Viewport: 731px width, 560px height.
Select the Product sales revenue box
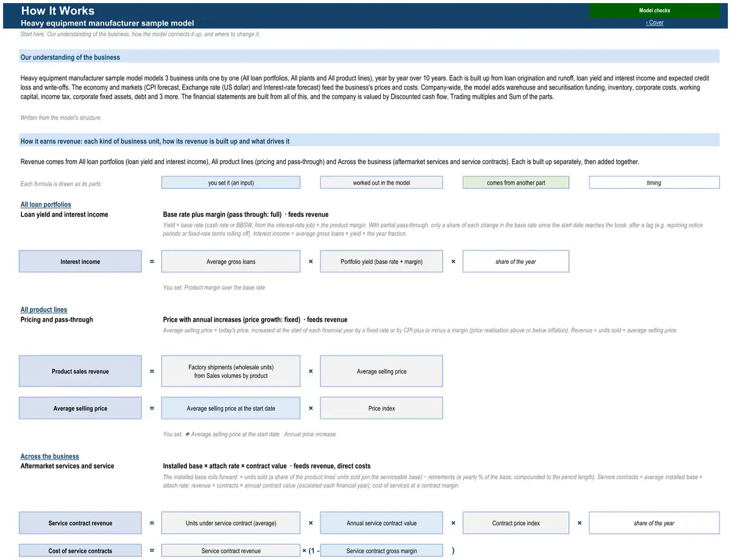click(x=80, y=371)
